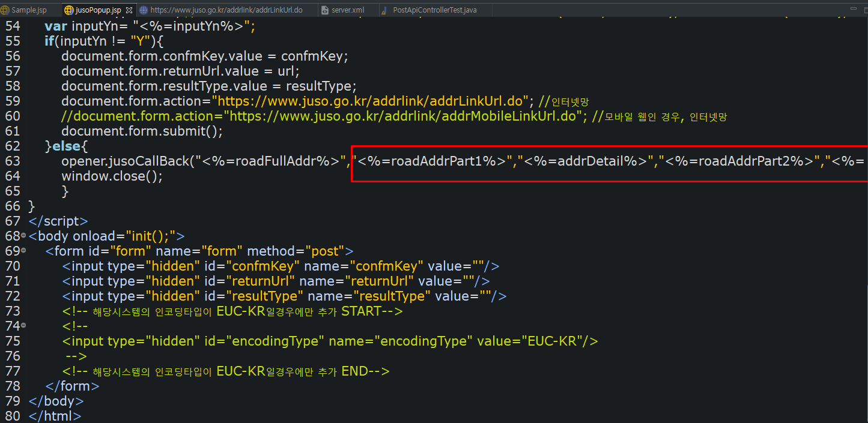This screenshot has height=423, width=868.
Task: Click the server.xml file icon
Action: pos(324,10)
